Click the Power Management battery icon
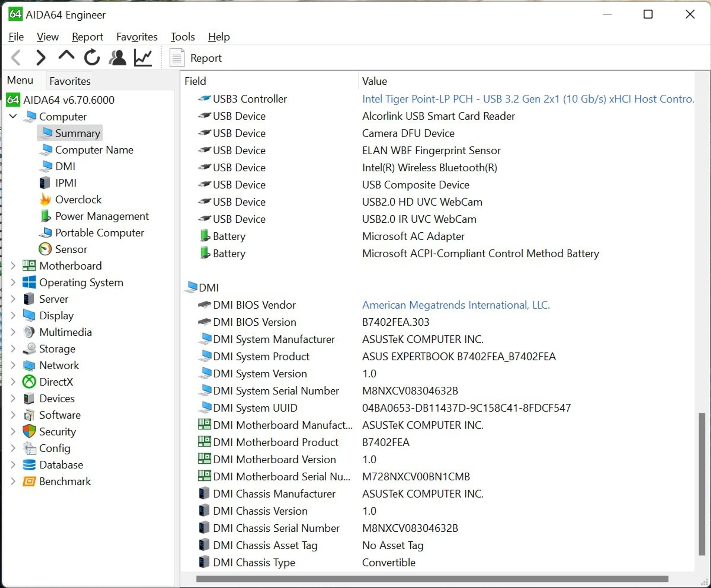 point(46,216)
